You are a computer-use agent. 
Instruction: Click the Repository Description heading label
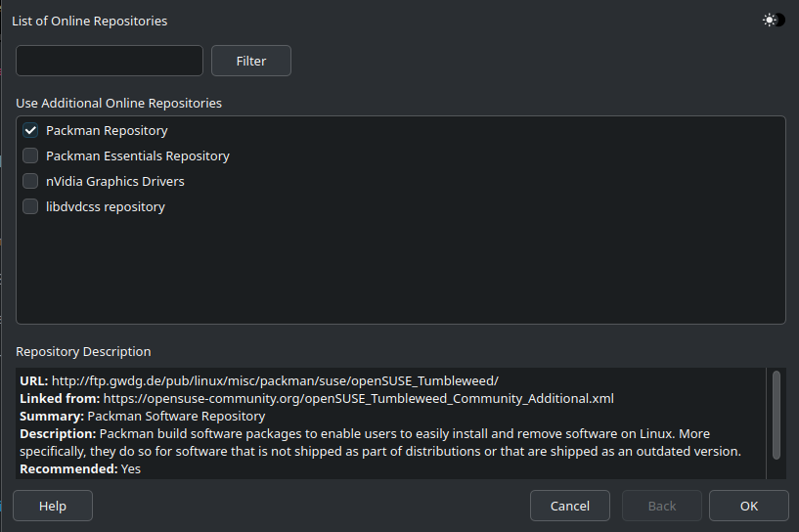(x=83, y=351)
